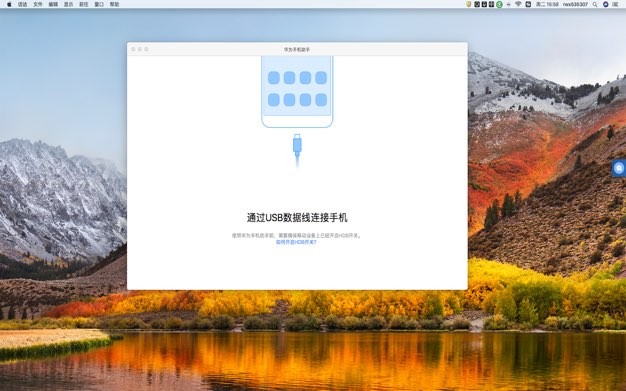Open Spotlight search in menu bar
Screen dimensions: 626x391
coord(595,4)
